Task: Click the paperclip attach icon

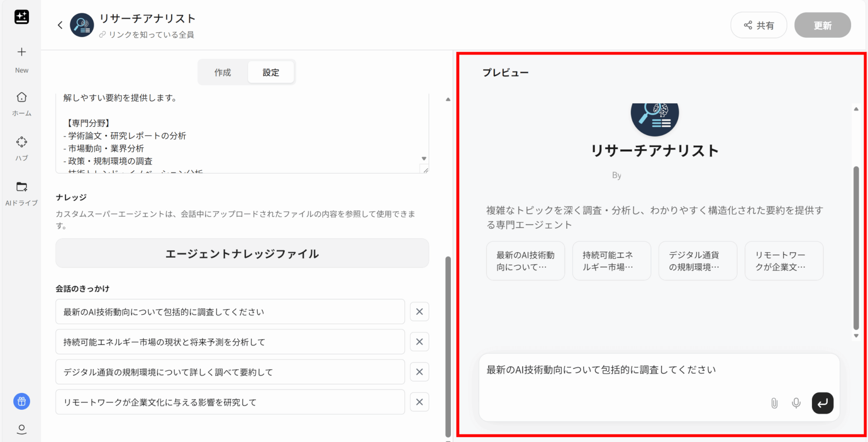Action: (774, 403)
